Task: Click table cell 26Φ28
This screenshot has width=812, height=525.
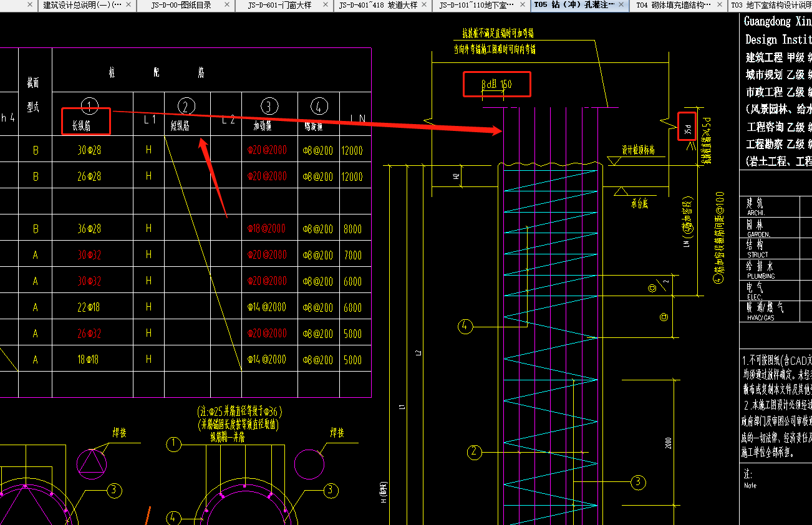Action: click(89, 176)
